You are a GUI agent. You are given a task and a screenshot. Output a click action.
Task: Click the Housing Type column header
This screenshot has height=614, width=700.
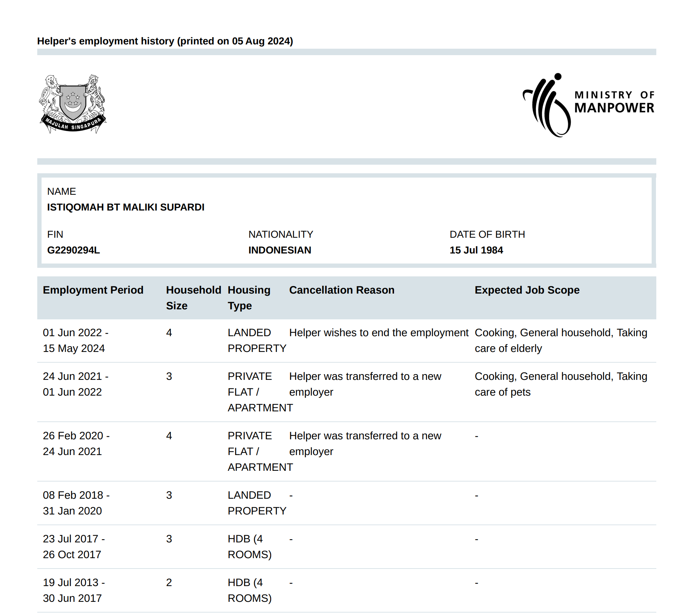pos(249,298)
